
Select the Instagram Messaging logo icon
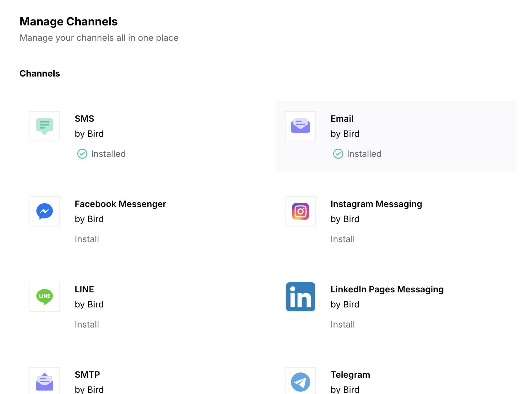point(301,211)
